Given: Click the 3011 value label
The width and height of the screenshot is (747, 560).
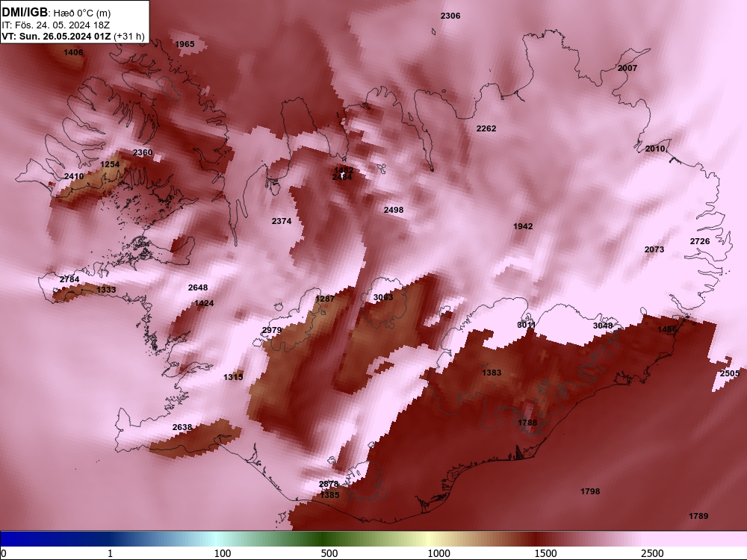Looking at the screenshot, I should pos(526,326).
